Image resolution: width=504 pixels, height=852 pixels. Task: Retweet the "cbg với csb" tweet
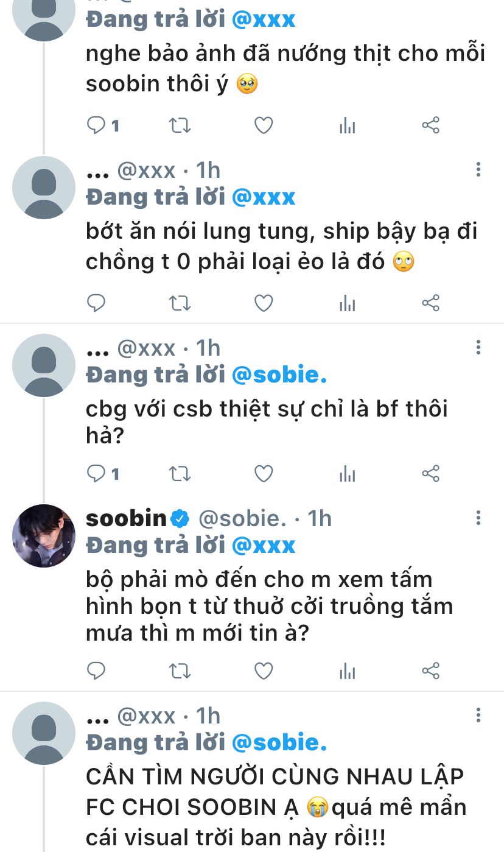tap(180, 473)
